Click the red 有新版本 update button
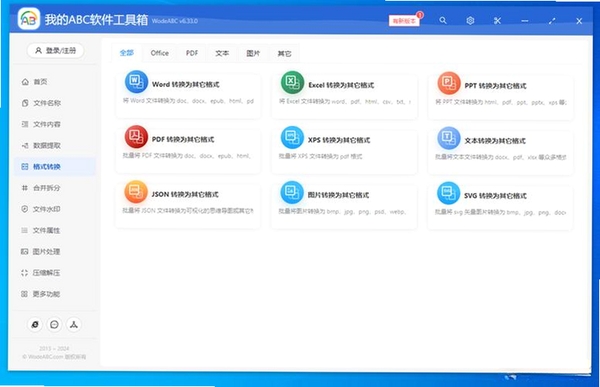This screenshot has width=600, height=387. pyautogui.click(x=404, y=21)
